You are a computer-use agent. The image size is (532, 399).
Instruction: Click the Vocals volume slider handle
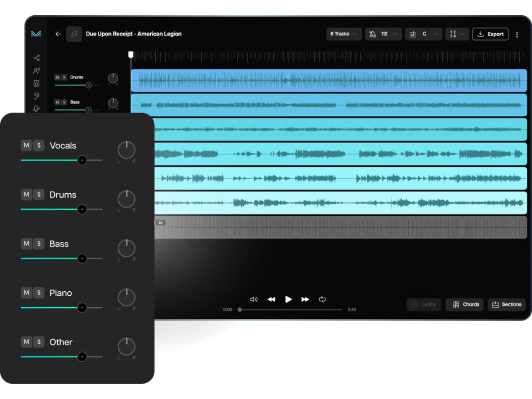pyautogui.click(x=82, y=160)
